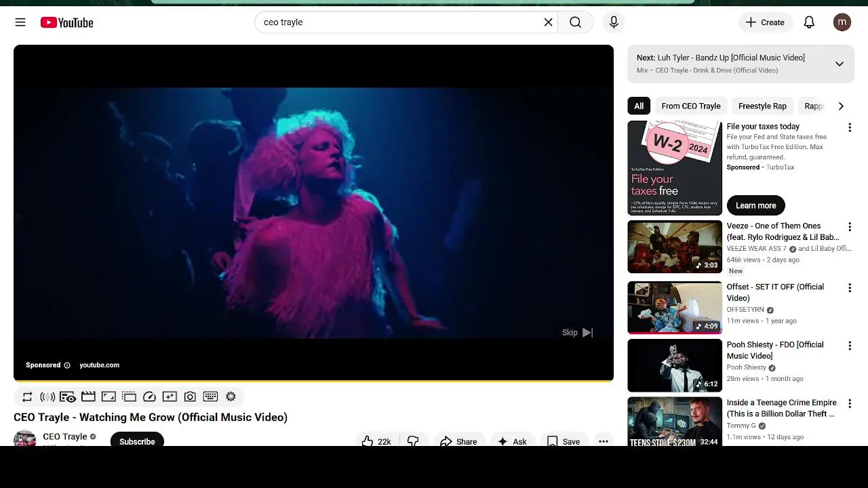Open the notifications bell
Image resolution: width=868 pixels, height=488 pixels.
click(809, 22)
